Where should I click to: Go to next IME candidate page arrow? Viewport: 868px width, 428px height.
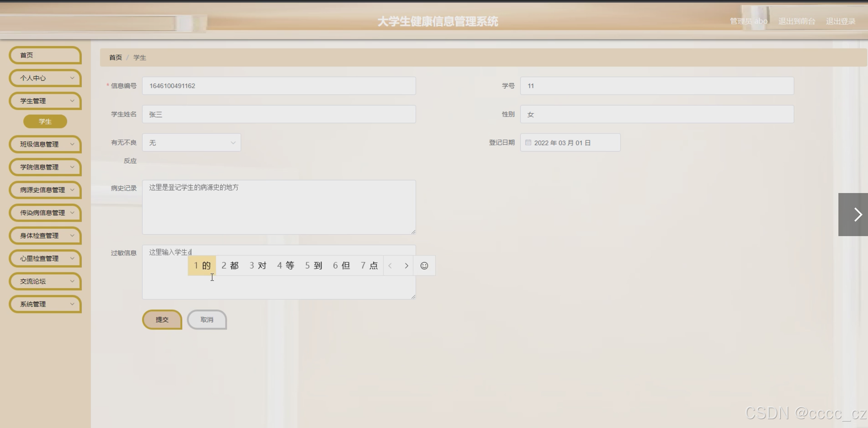[x=406, y=266]
